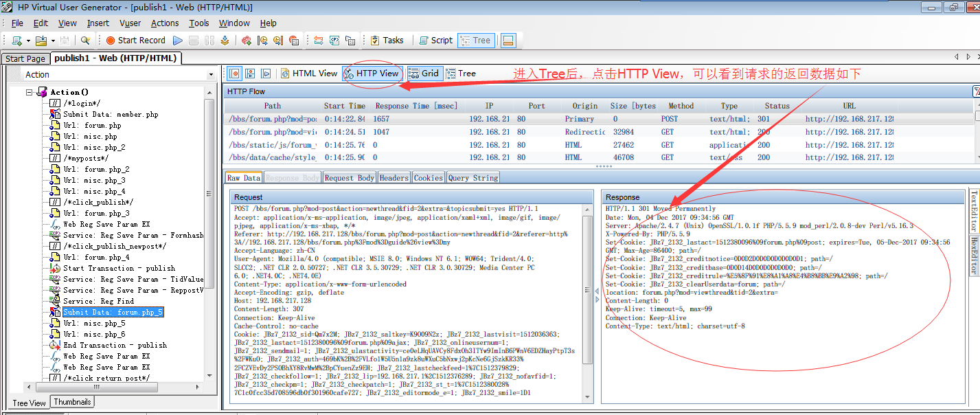Click the icon beside Url: forum.php_4
Viewport: 980px width, 415px height.
(x=55, y=257)
